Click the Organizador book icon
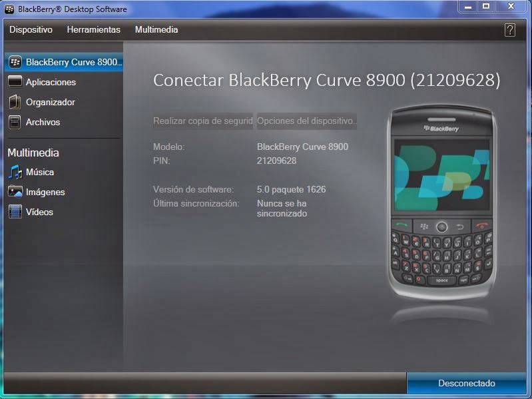Screen dimensions: 532x399 pos(15,102)
